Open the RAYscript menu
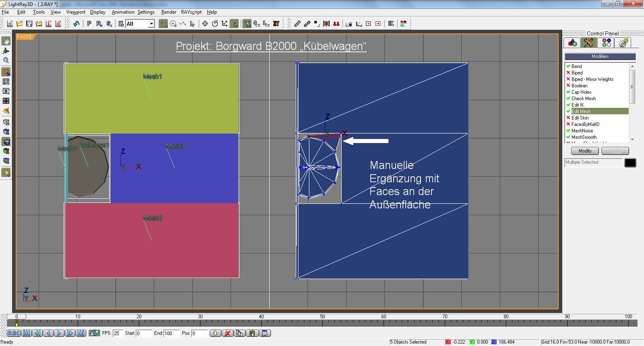 191,12
